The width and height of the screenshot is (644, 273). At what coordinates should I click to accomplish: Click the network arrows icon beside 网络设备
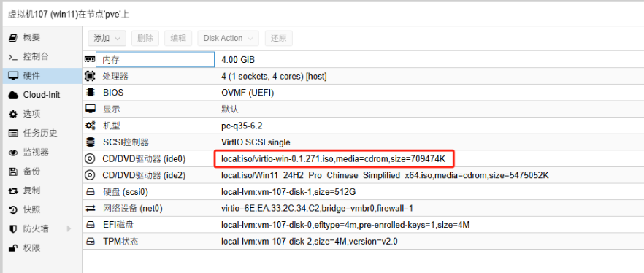(x=90, y=209)
